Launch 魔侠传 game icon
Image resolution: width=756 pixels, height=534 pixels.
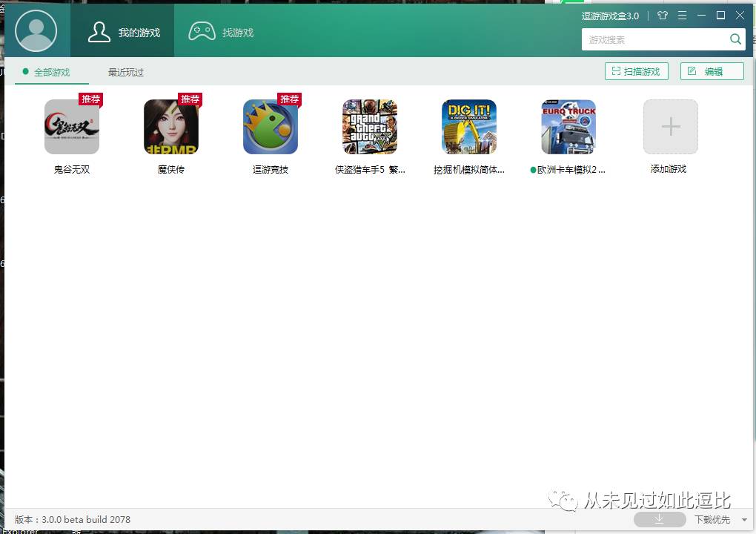171,127
